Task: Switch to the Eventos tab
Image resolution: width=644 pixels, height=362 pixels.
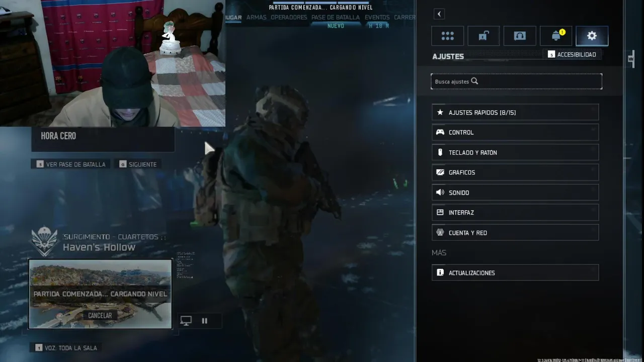Action: 377,17
